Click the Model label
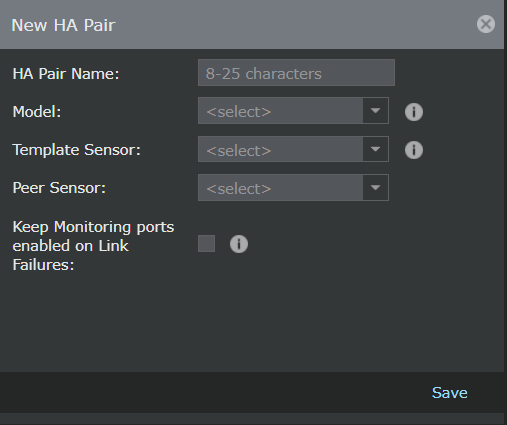Screen dimensions: 507x425 37,112
